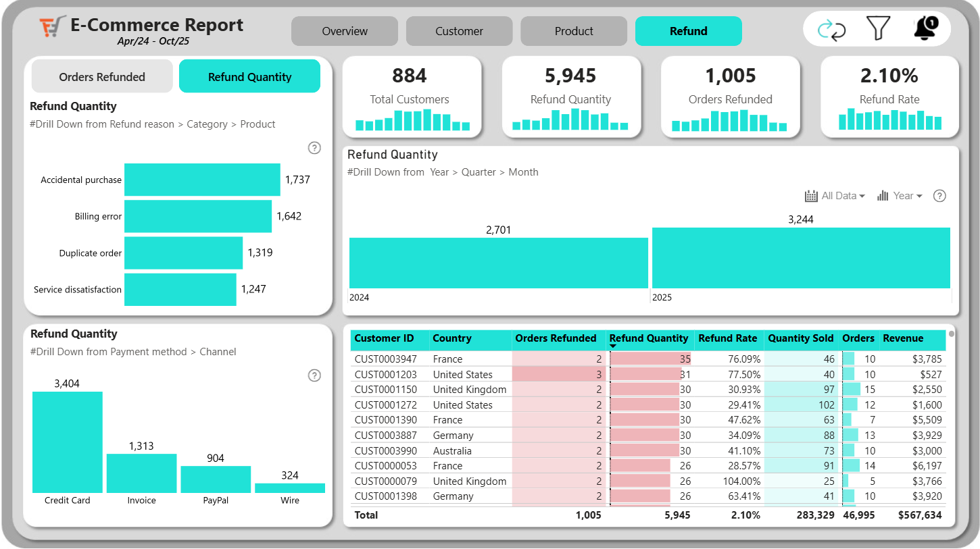
Task: Open the filter funnel icon
Action: [878, 28]
